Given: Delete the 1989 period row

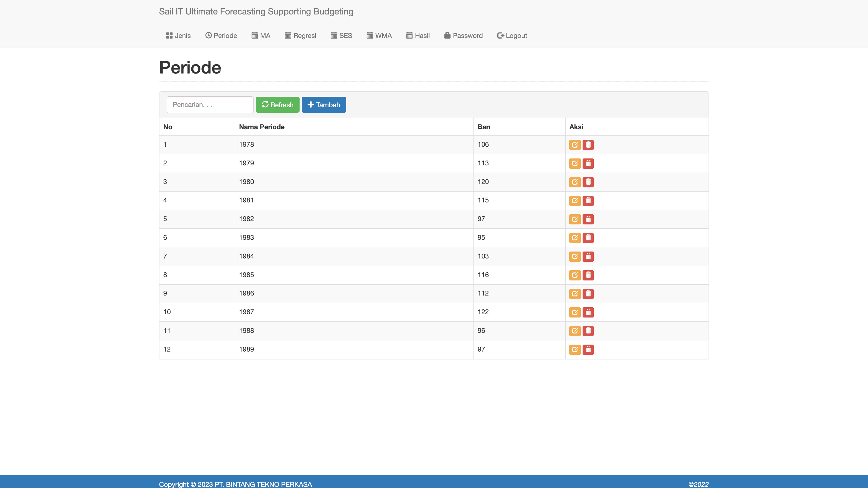Looking at the screenshot, I should [x=588, y=349].
